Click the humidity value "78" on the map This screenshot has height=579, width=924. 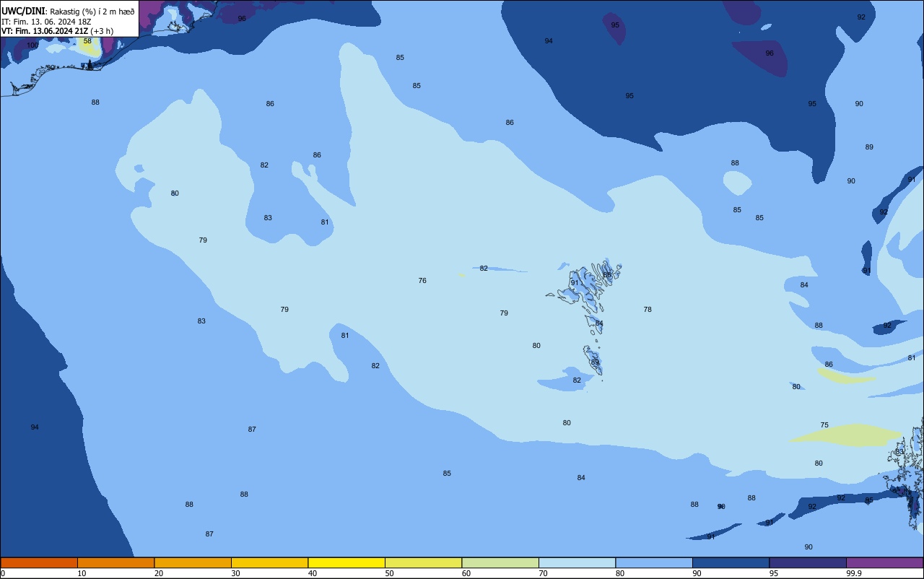click(648, 310)
